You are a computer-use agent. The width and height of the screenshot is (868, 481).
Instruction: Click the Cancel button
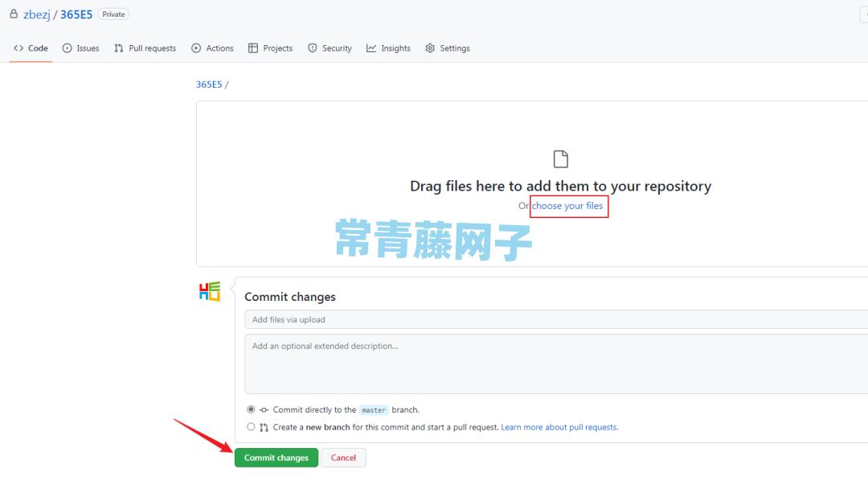(343, 458)
